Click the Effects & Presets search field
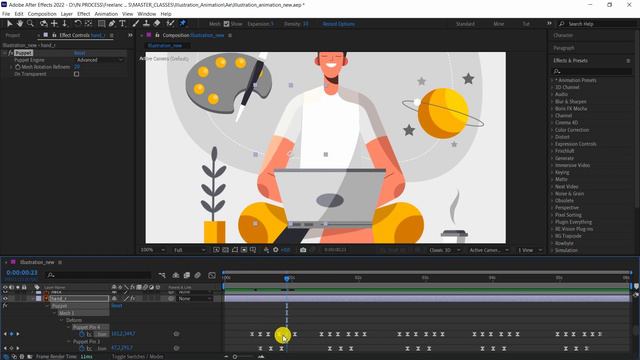Viewport: 640px width, 360px height. click(592, 71)
